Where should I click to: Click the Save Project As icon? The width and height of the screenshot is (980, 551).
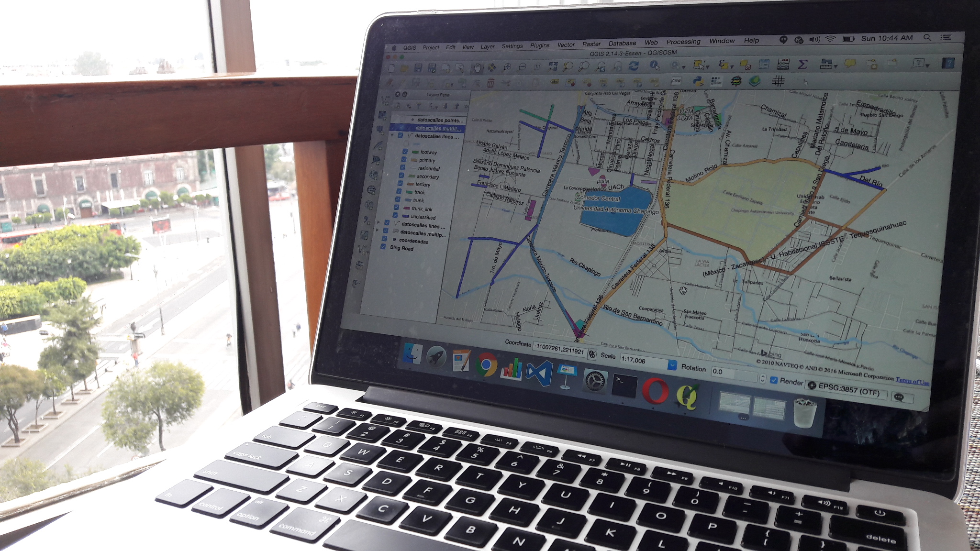432,68
